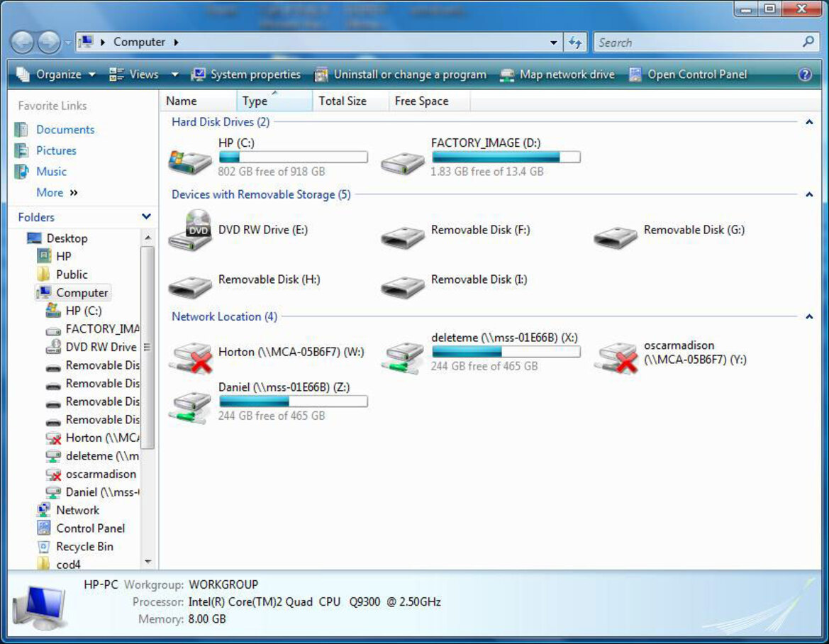Click inside the Search input field

[698, 43]
